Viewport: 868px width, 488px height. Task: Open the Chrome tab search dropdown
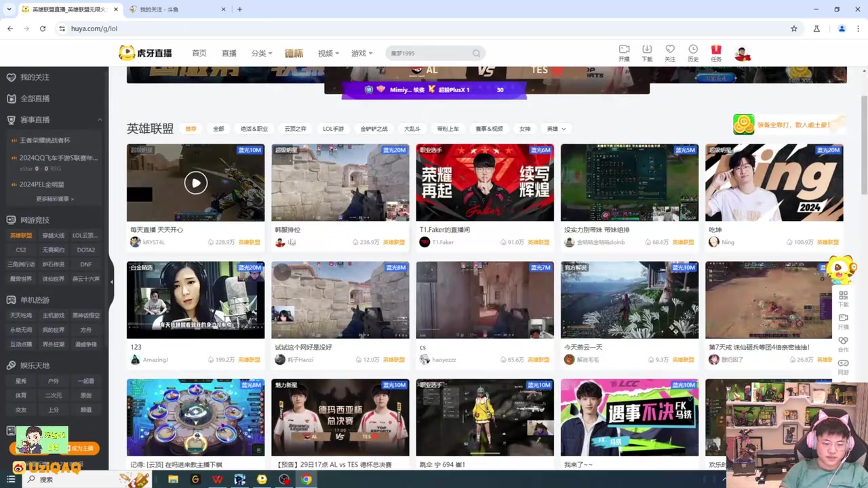tap(9, 9)
